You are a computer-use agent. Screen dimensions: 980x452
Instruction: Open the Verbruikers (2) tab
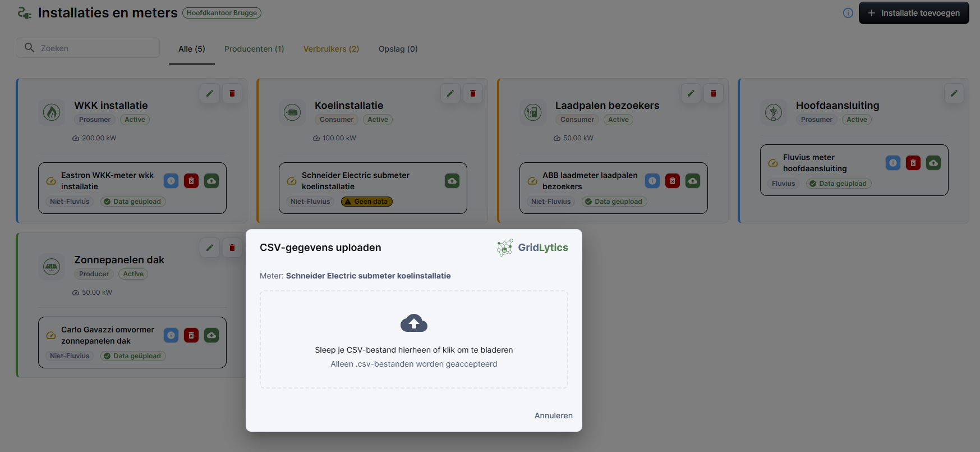(331, 49)
